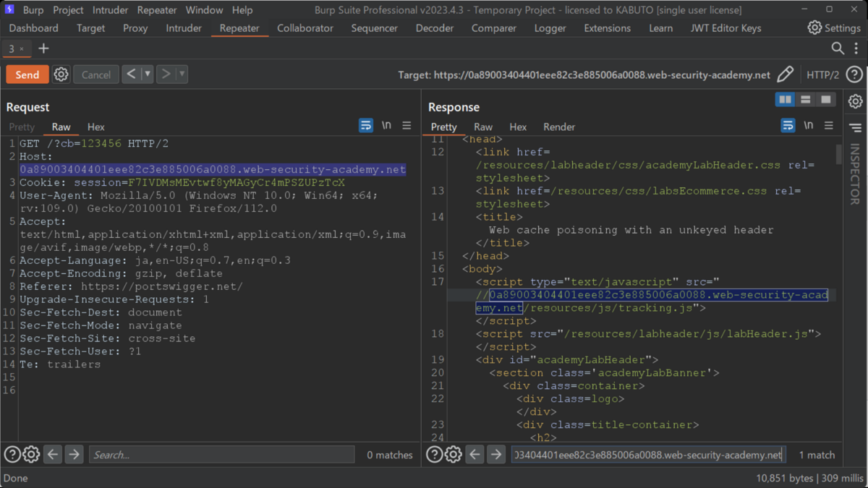Click the Cancel button
Image resolution: width=868 pixels, height=488 pixels.
[96, 74]
